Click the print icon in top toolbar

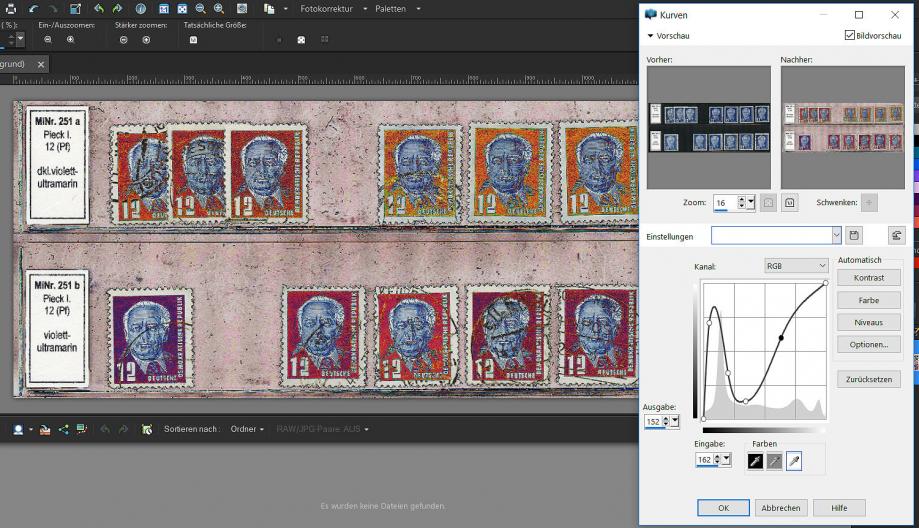(11, 9)
